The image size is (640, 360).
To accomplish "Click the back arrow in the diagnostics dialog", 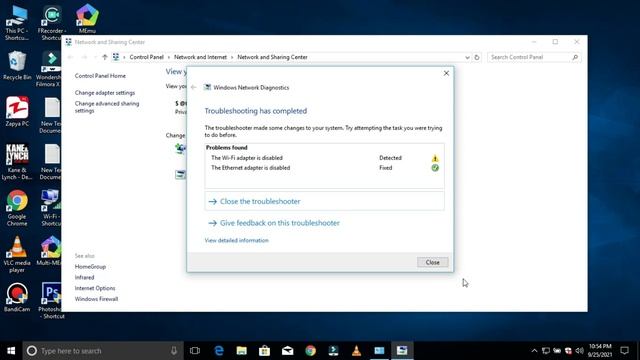I will tap(194, 87).
